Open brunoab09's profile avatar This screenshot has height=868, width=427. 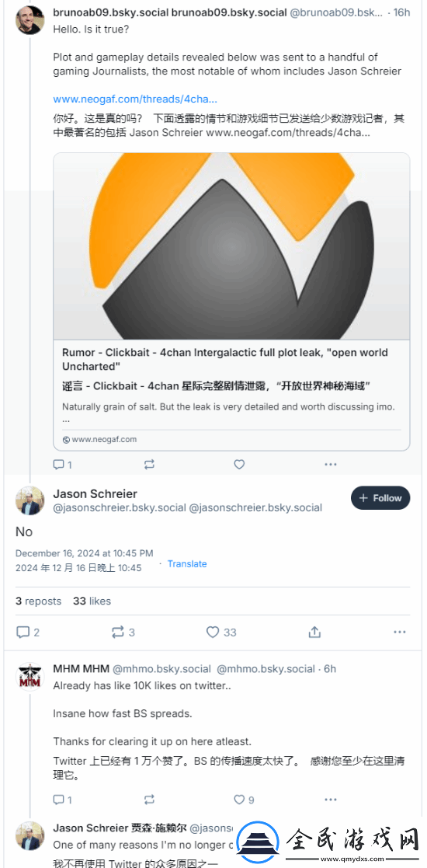[x=30, y=20]
